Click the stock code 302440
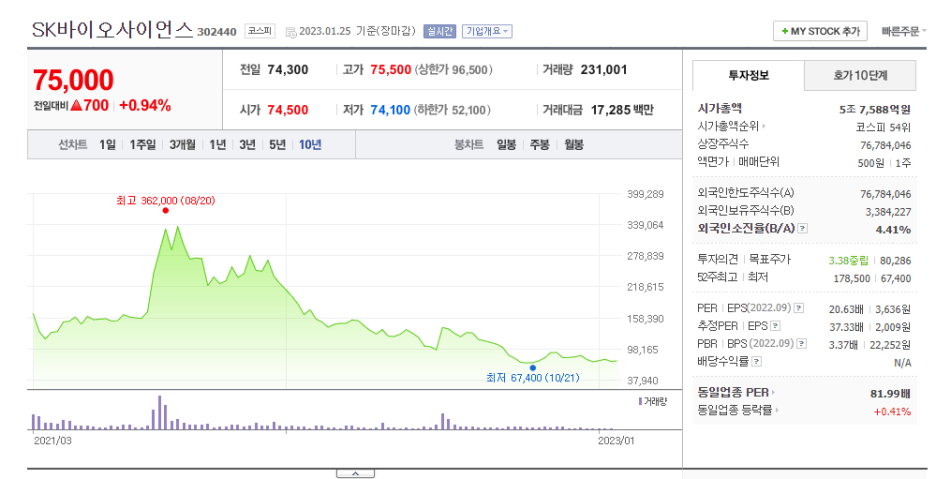This screenshot has width=936, height=479. pyautogui.click(x=217, y=32)
